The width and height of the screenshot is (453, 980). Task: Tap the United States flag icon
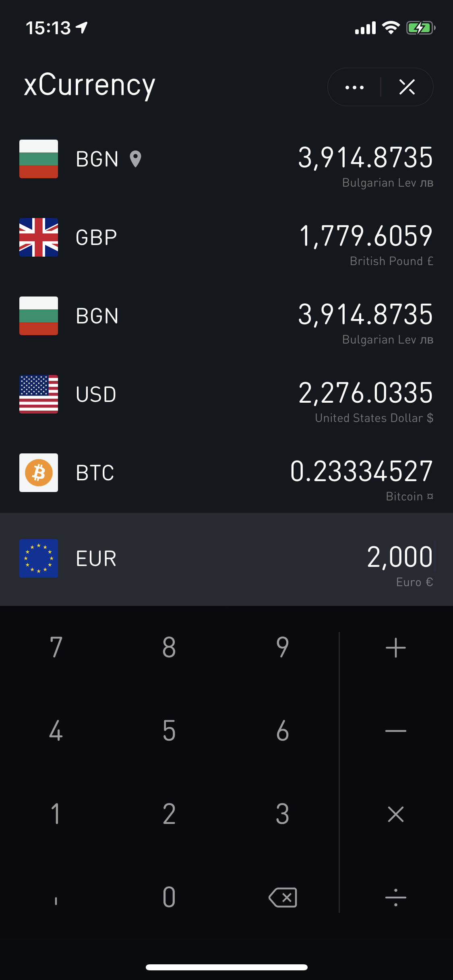[39, 394]
